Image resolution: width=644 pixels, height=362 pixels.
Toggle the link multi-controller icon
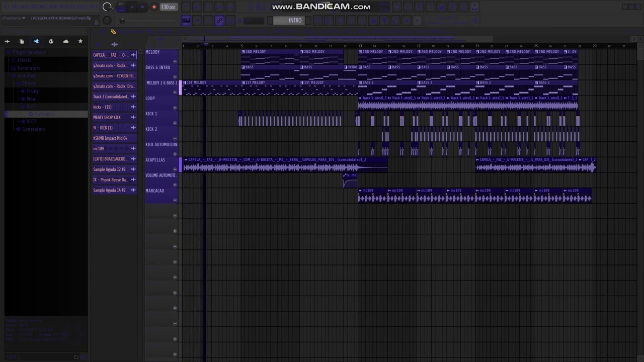(219, 21)
